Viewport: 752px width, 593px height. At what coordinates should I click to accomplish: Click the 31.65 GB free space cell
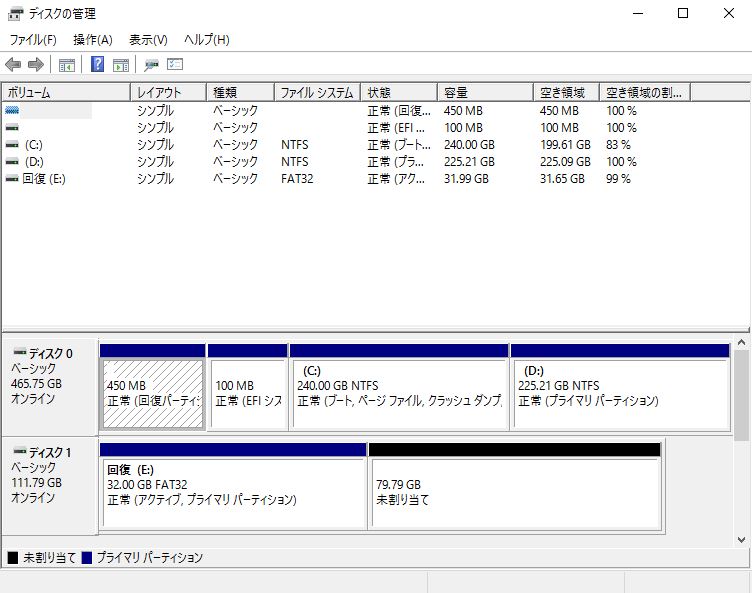point(562,179)
